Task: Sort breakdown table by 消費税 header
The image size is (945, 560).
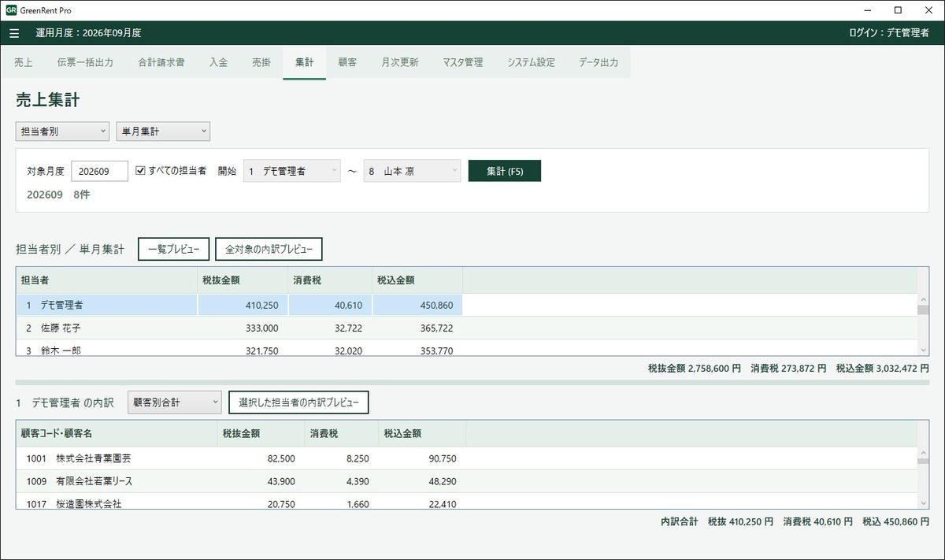Action: click(340, 432)
